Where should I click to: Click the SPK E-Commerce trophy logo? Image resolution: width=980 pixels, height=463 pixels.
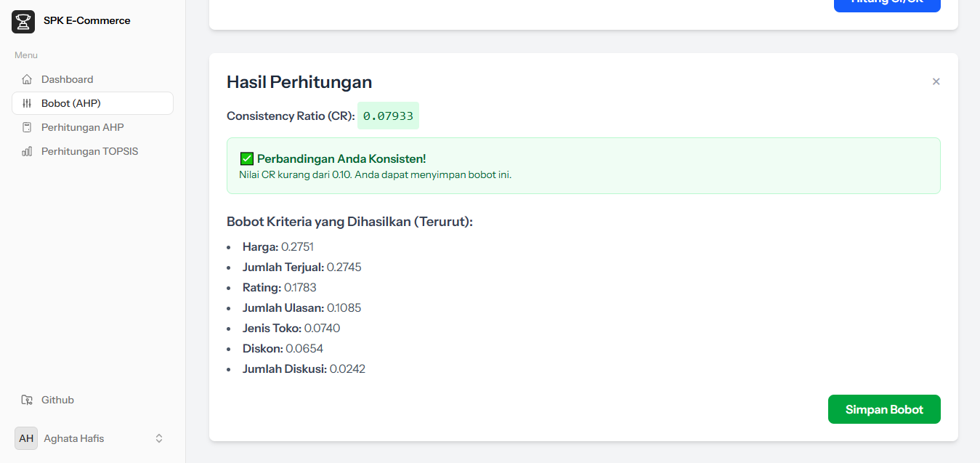tap(23, 21)
